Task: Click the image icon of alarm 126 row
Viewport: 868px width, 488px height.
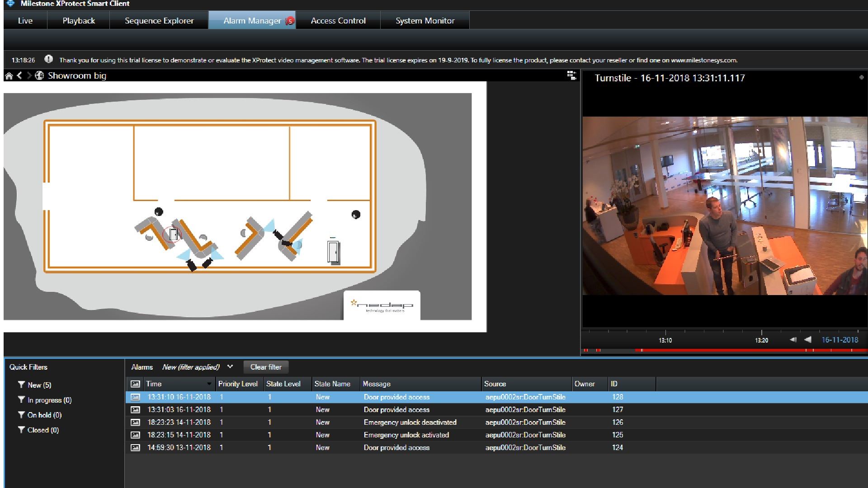Action: click(135, 422)
